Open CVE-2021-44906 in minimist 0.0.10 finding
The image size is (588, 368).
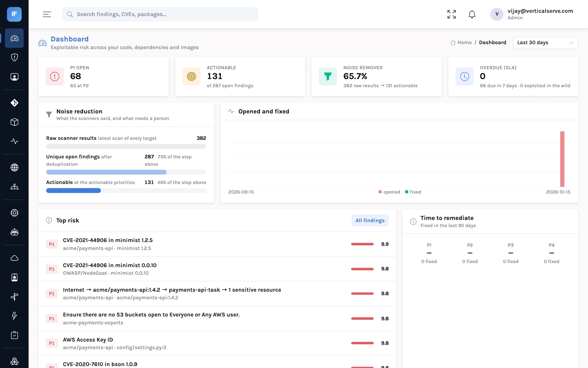point(217,269)
